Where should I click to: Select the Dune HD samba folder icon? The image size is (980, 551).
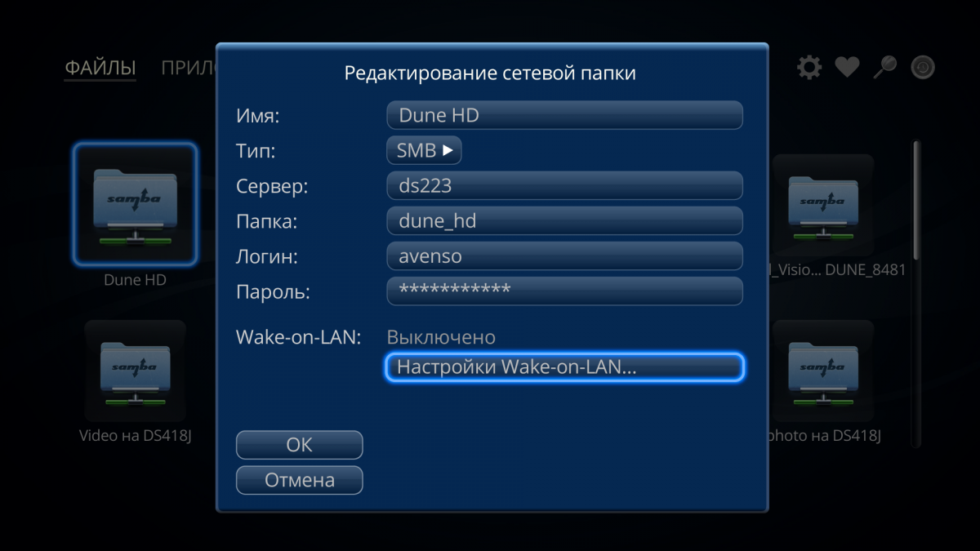135,205
